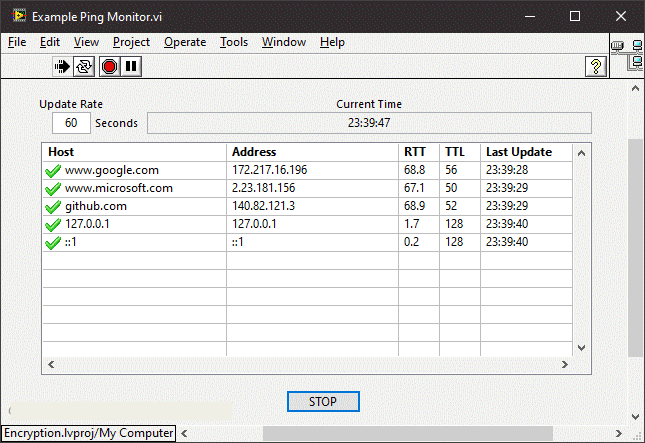Click the window's bottom horizontal scrollbar thumb
The image size is (645, 443).
coord(400,434)
